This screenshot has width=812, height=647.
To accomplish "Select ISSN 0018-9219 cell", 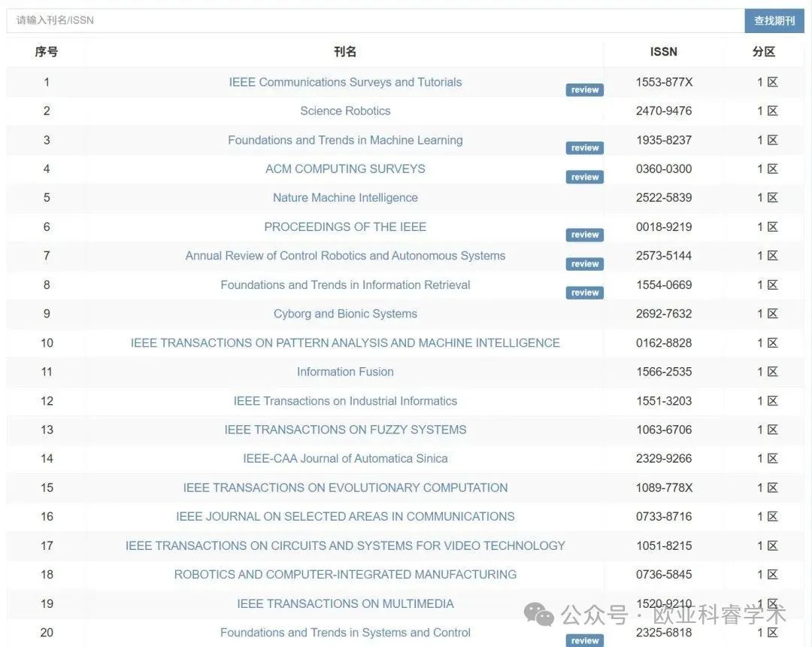I will pyautogui.click(x=664, y=227).
